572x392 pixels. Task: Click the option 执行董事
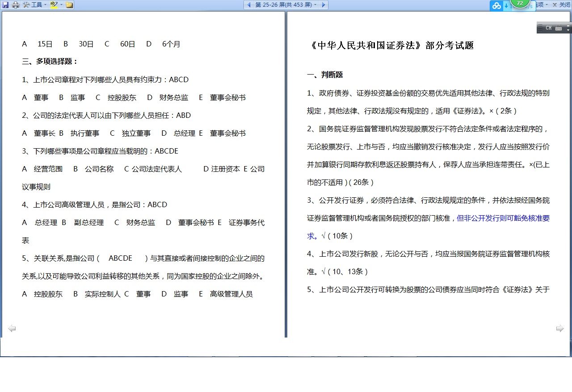(85, 133)
